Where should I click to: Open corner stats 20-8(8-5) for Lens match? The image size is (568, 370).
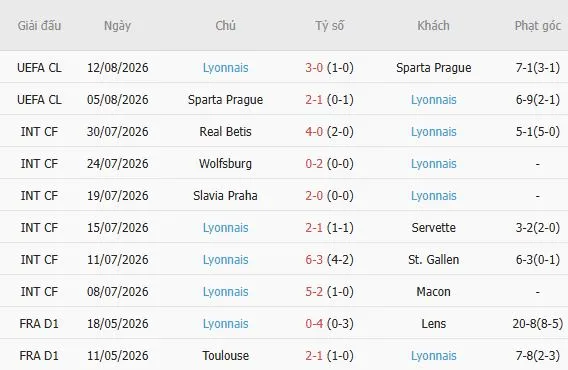[x=538, y=323]
